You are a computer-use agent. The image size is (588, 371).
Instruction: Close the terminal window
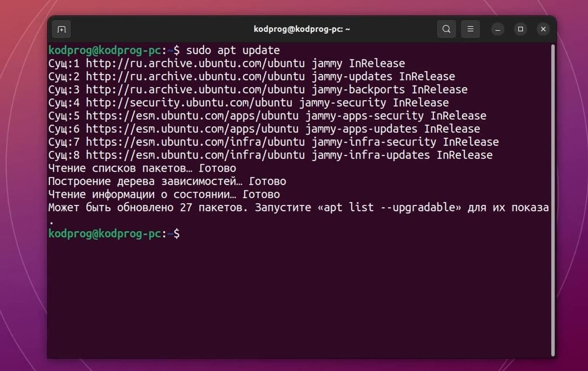click(x=543, y=29)
